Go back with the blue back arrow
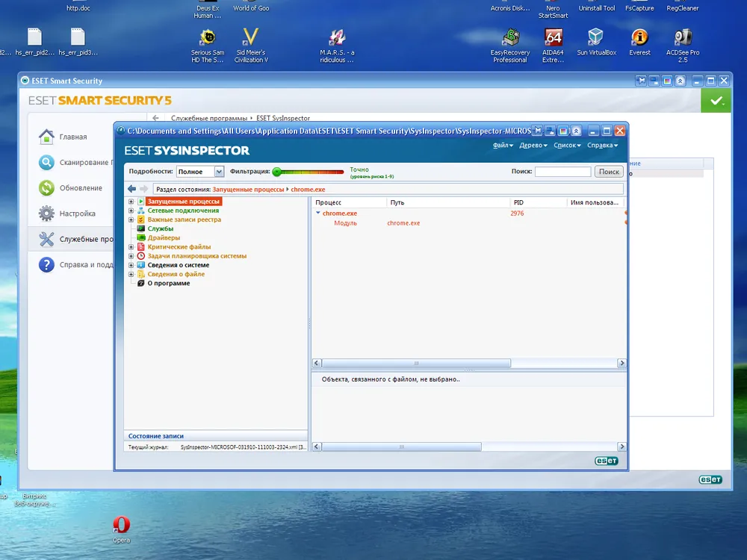Viewport: 747px width, 560px height. click(131, 189)
